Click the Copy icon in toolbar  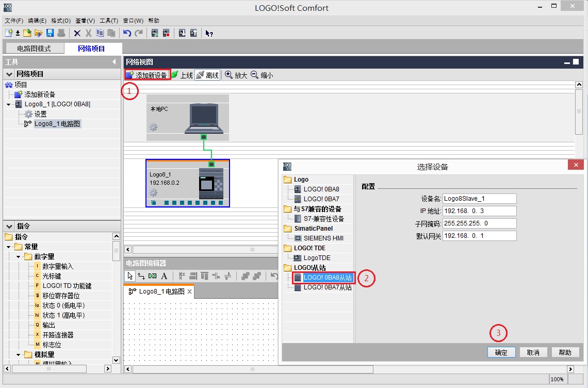pos(100,33)
